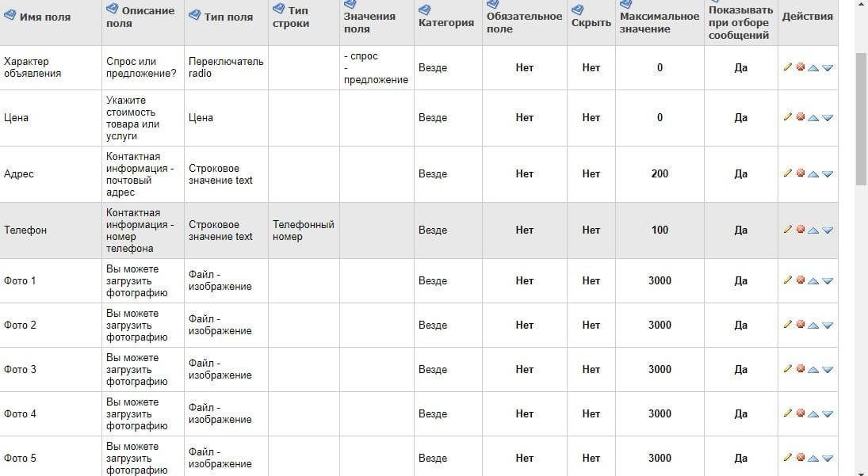Edit the Фото 4 field
Image resolution: width=868 pixels, height=476 pixels.
(x=788, y=413)
